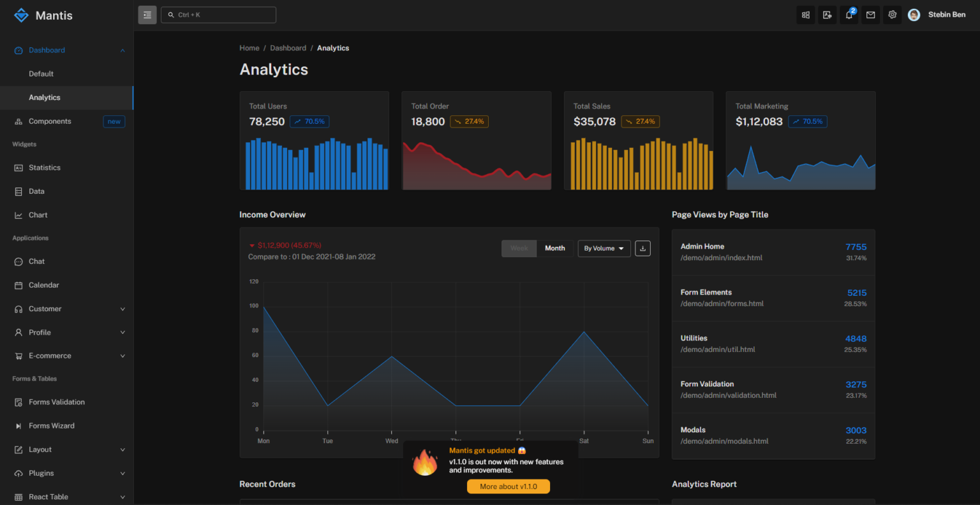The height and width of the screenshot is (505, 980).
Task: Select the Default dashboard item
Action: pyautogui.click(x=66, y=74)
